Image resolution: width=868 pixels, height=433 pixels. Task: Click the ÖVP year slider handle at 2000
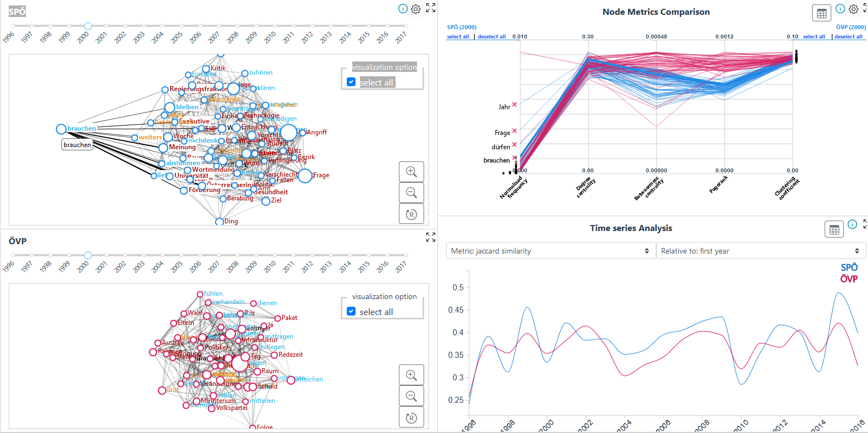click(88, 255)
